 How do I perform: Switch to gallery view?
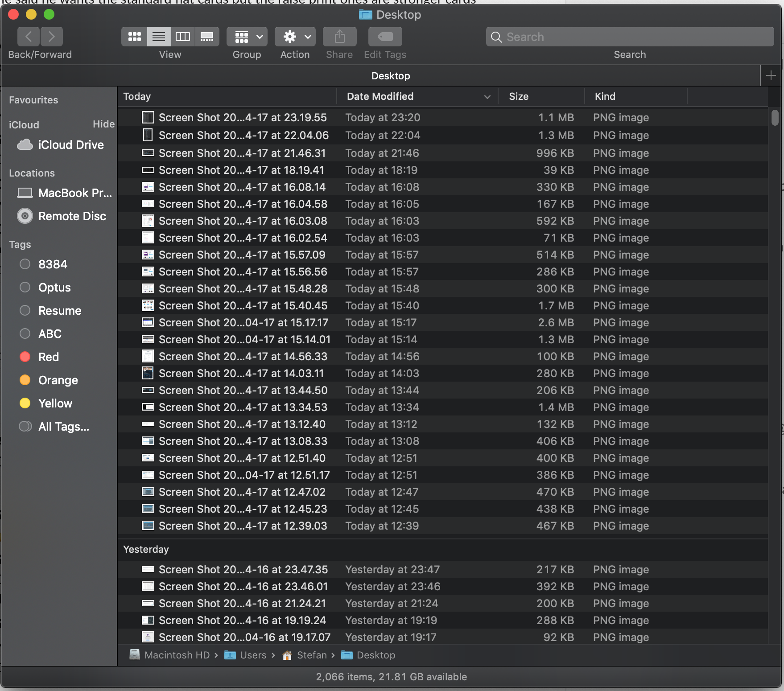[207, 37]
